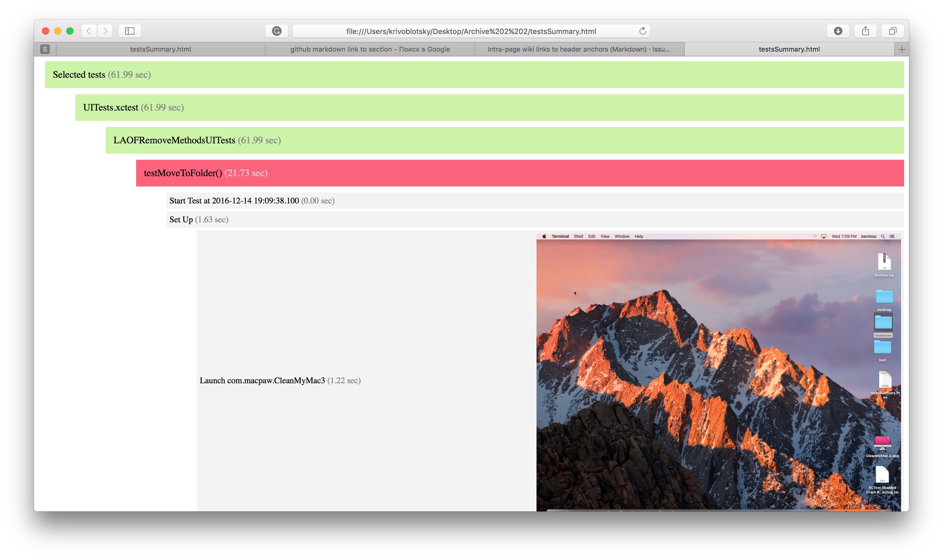
Task: Click the Launch com.macpaw.CleanMyMac3 step
Action: pyautogui.click(x=280, y=381)
